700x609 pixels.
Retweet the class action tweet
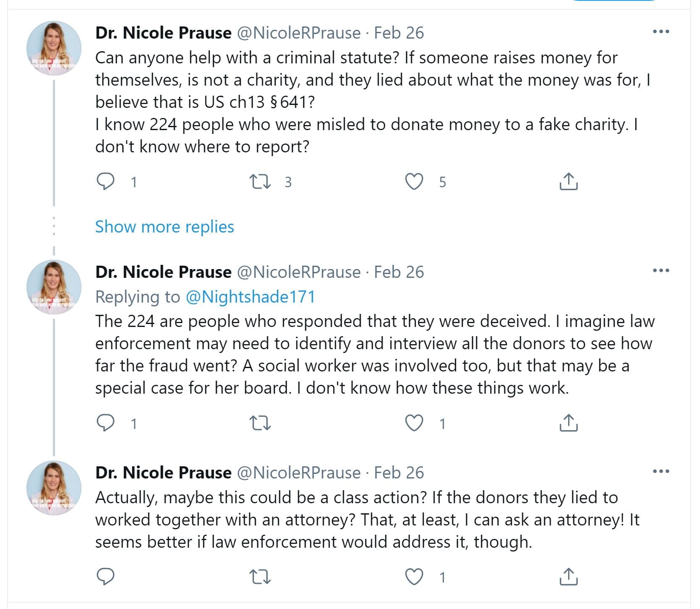[260, 577]
